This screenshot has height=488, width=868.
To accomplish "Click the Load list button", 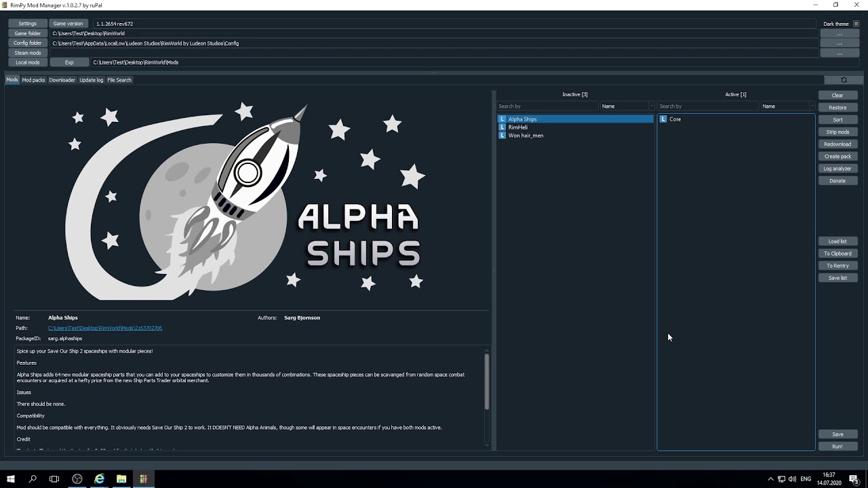I will click(837, 241).
